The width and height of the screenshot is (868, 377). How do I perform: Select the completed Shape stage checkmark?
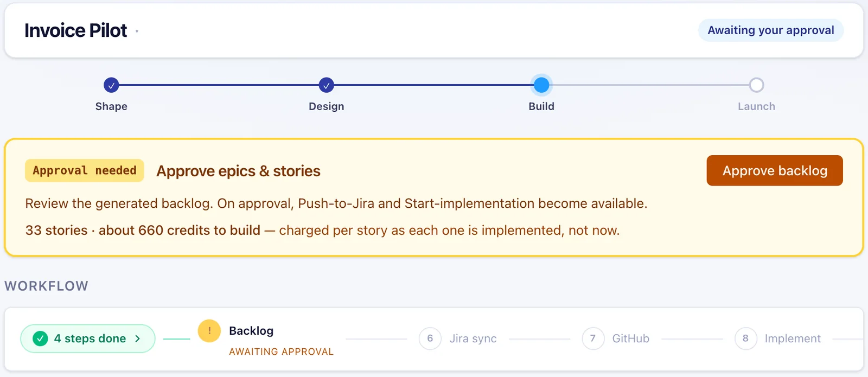point(111,85)
